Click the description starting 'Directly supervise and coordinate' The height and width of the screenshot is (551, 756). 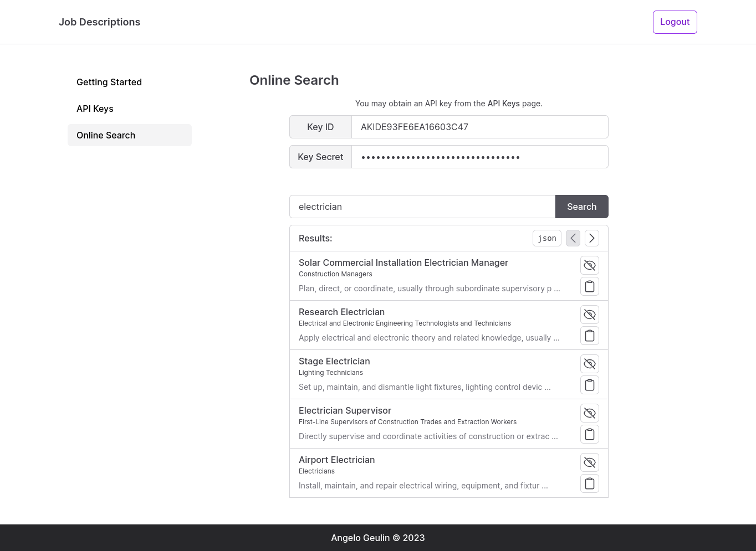click(x=428, y=436)
